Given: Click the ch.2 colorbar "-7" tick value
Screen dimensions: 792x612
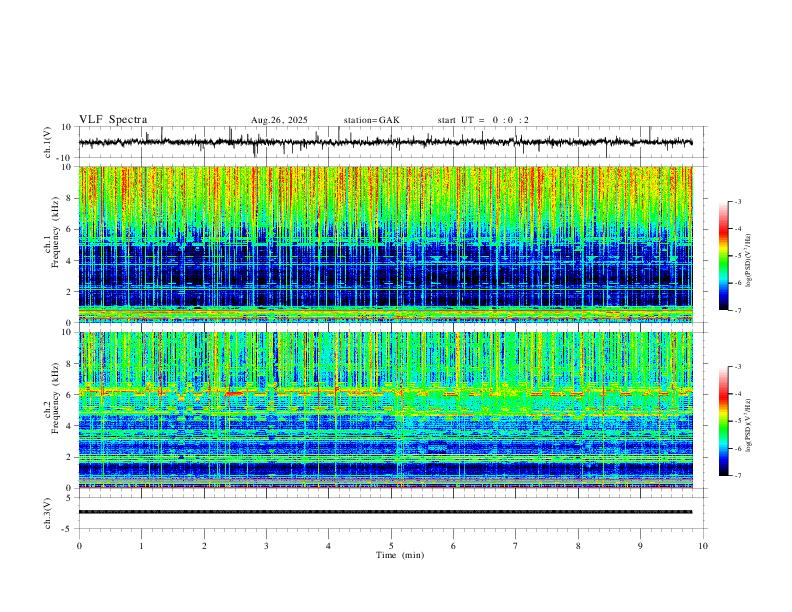Looking at the screenshot, I should pyautogui.click(x=738, y=476).
